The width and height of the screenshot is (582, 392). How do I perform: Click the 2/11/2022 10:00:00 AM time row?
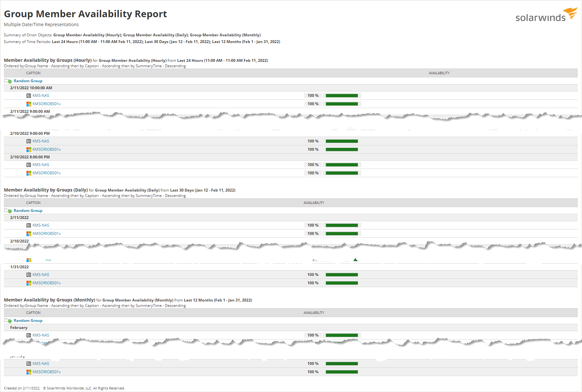[x=291, y=88]
